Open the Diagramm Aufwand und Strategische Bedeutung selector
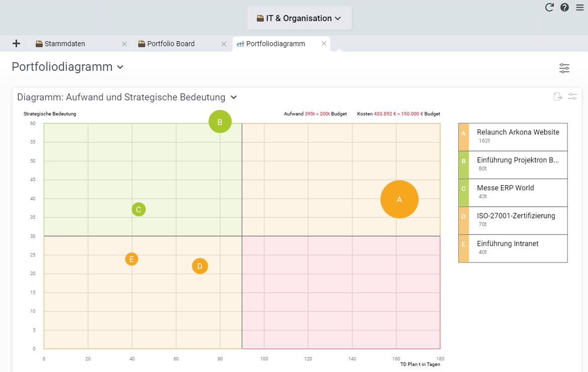This screenshot has width=588, height=372. [233, 97]
